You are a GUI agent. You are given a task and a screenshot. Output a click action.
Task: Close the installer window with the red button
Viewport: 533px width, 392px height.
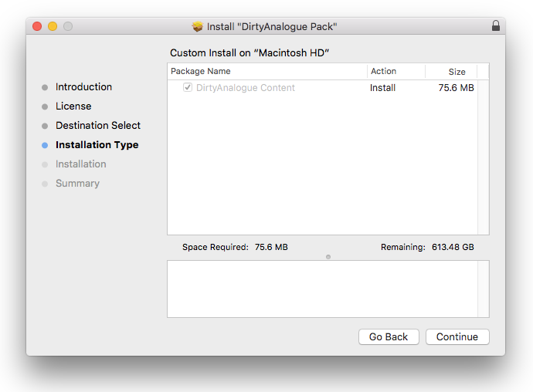click(x=37, y=26)
